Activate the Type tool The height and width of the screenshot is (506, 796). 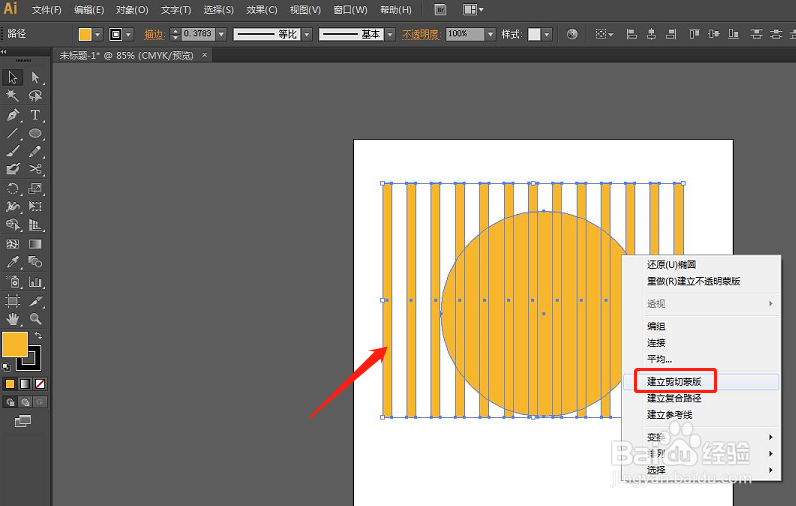click(x=35, y=115)
